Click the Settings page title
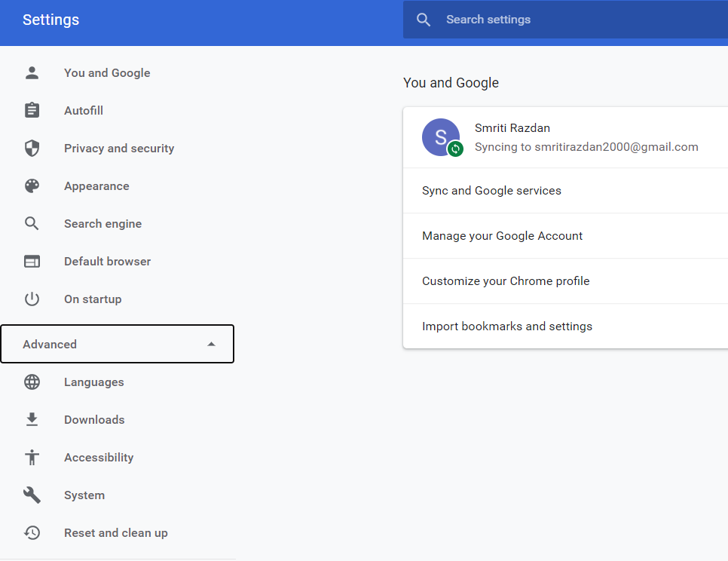The height and width of the screenshot is (561, 728). point(51,20)
